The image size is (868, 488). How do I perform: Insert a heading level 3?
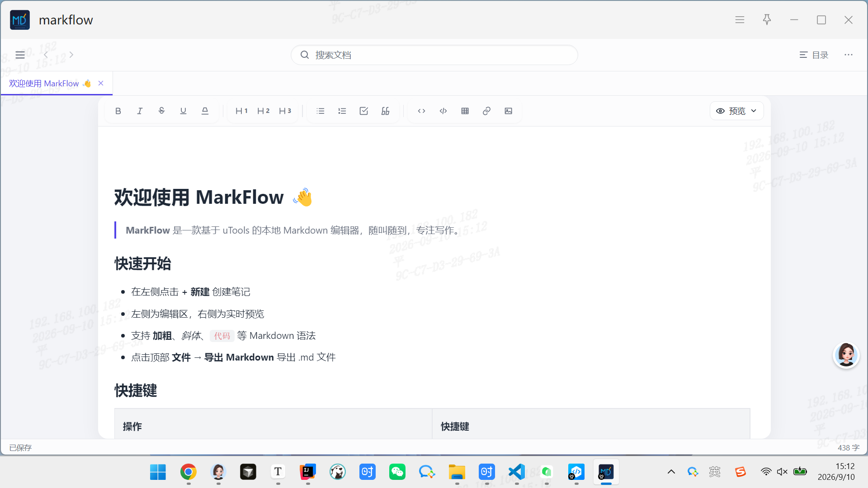285,111
